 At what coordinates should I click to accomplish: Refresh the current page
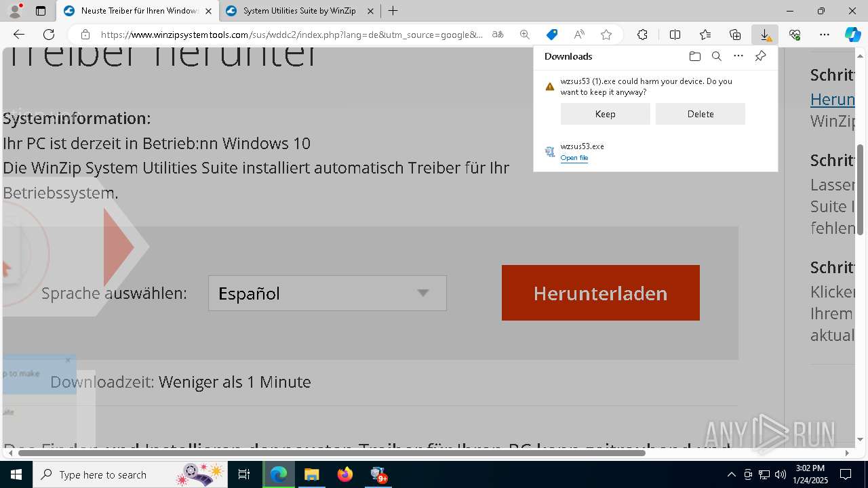(49, 35)
